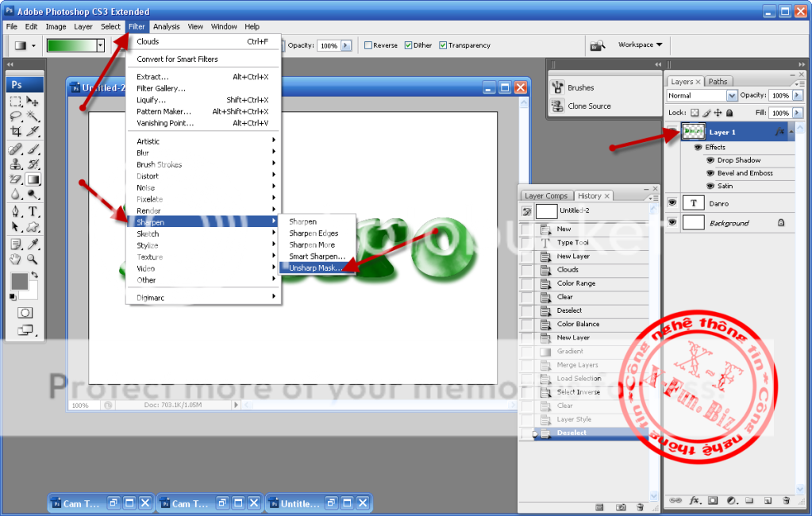The image size is (812, 516).
Task: Pick the Magic Wand tool
Action: pos(33,116)
